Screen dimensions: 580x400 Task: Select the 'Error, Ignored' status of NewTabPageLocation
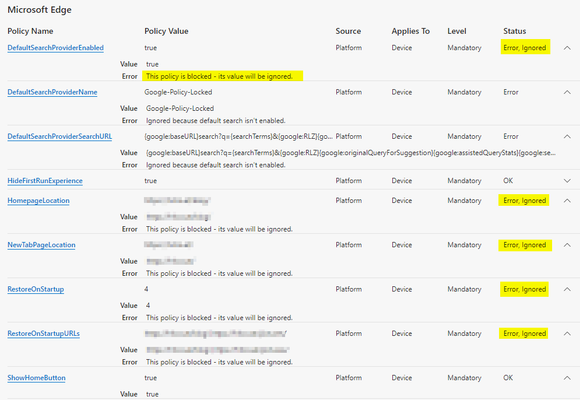click(525, 245)
